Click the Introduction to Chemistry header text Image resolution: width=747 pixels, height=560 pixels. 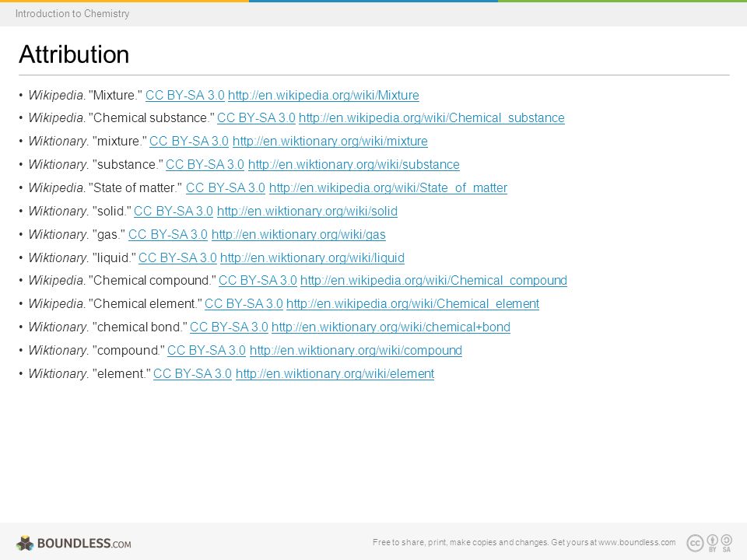[72, 13]
